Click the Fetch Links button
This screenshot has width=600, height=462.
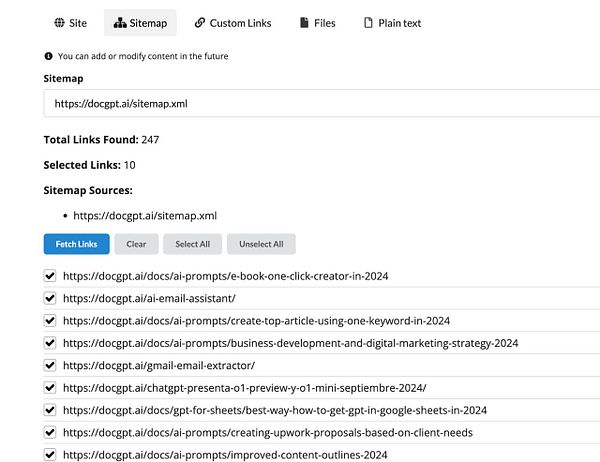coord(77,244)
